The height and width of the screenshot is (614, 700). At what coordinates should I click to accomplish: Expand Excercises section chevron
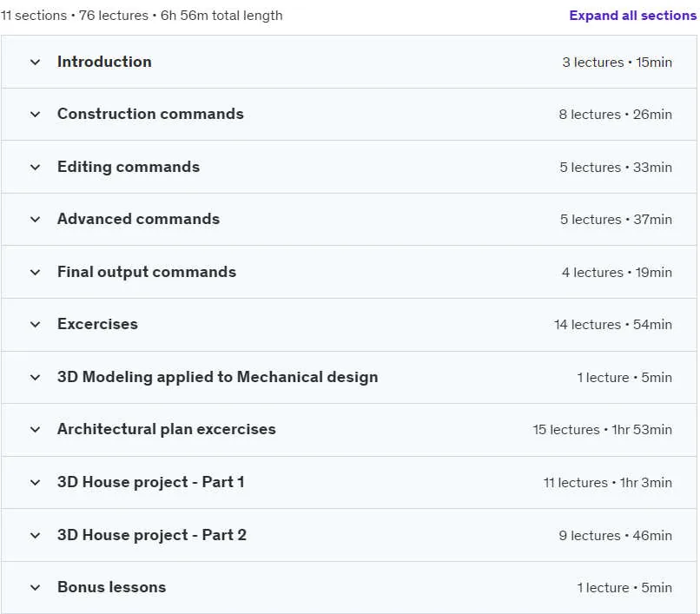(x=36, y=324)
